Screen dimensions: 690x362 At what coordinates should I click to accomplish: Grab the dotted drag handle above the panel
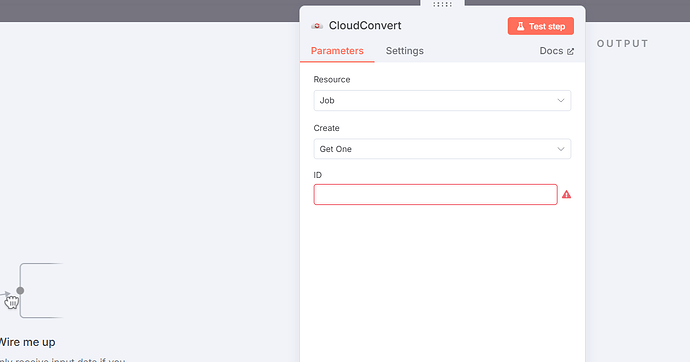[x=442, y=4]
